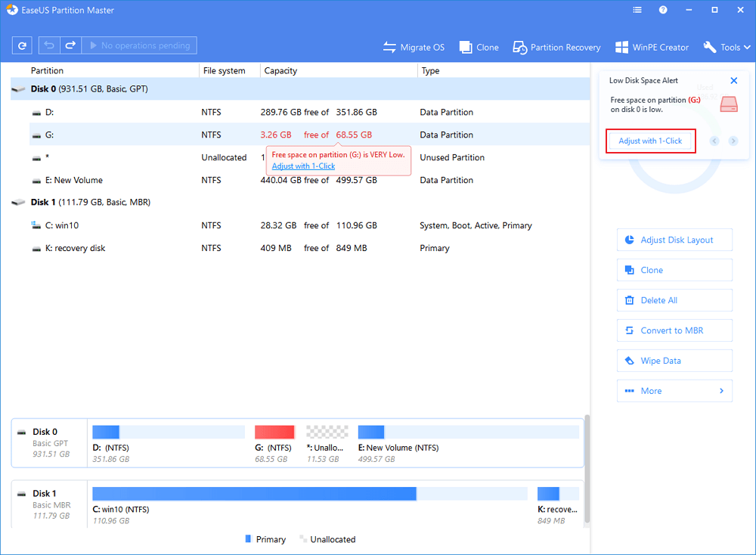Click the Adjust with 1-Click button
The height and width of the screenshot is (555, 756).
[x=650, y=141]
